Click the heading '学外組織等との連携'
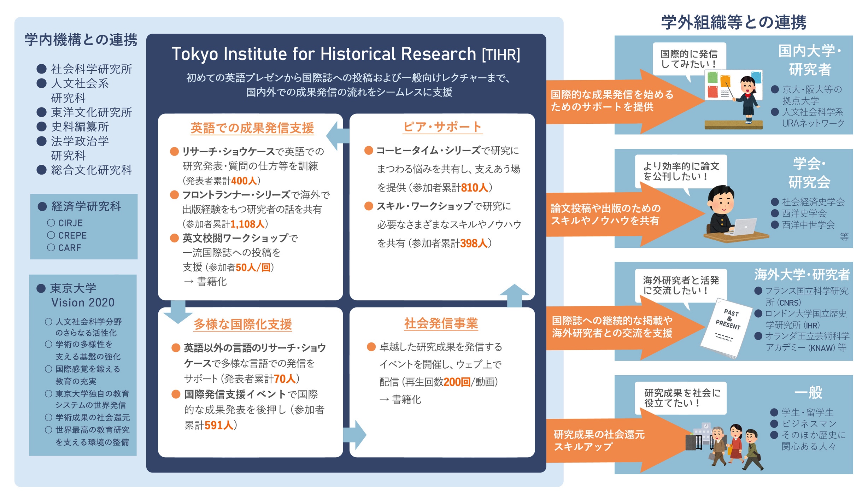 coord(734,22)
